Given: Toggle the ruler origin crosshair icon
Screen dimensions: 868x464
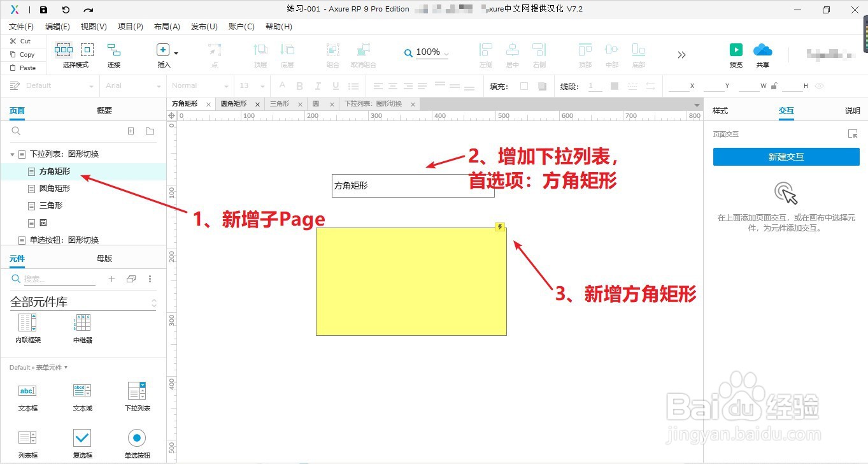Looking at the screenshot, I should (172, 116).
